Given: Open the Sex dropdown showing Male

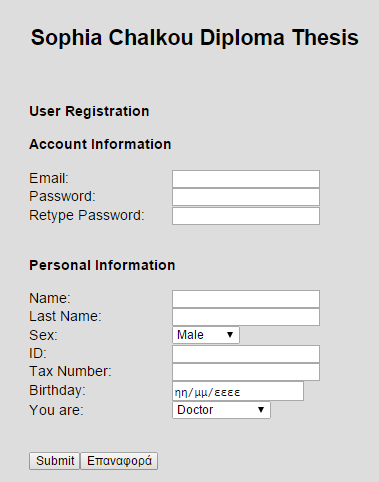Looking at the screenshot, I should tap(206, 335).
